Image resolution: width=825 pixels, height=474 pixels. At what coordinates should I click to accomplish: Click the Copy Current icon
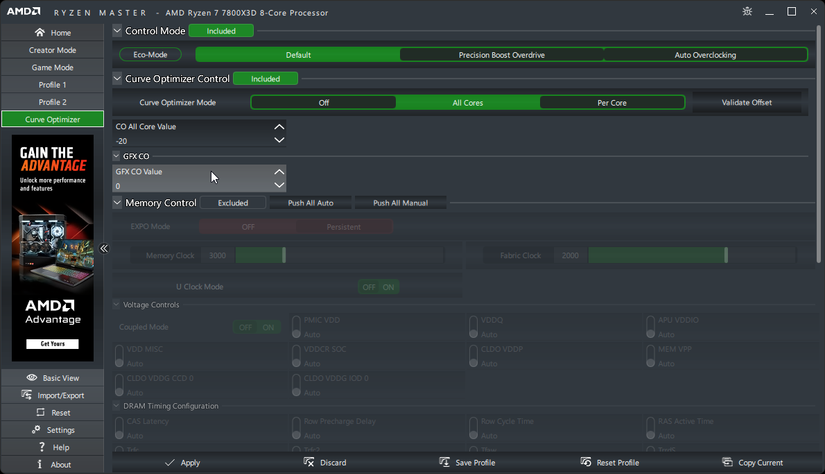(728, 462)
